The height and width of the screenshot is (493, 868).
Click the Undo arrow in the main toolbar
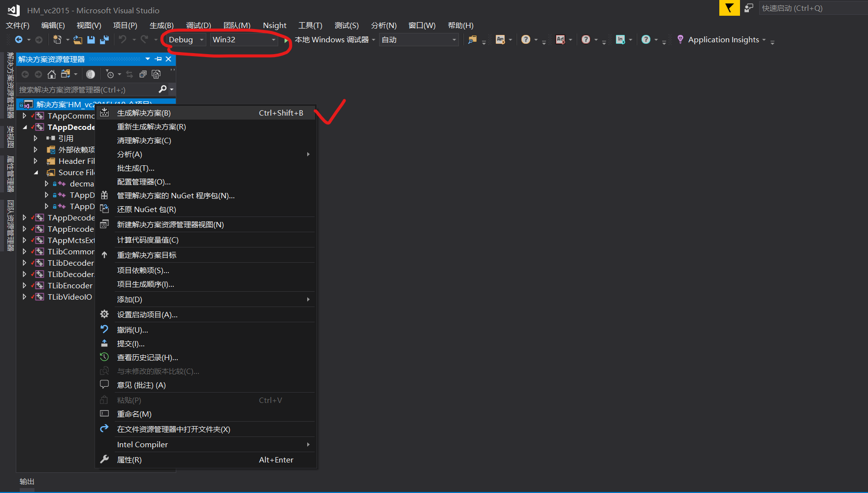(x=123, y=40)
